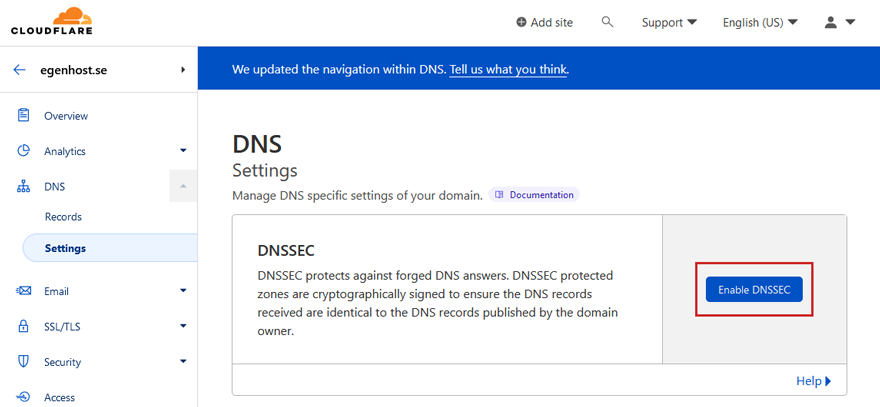The image size is (880, 407).
Task: Expand the Analytics section arrow
Action: click(183, 151)
